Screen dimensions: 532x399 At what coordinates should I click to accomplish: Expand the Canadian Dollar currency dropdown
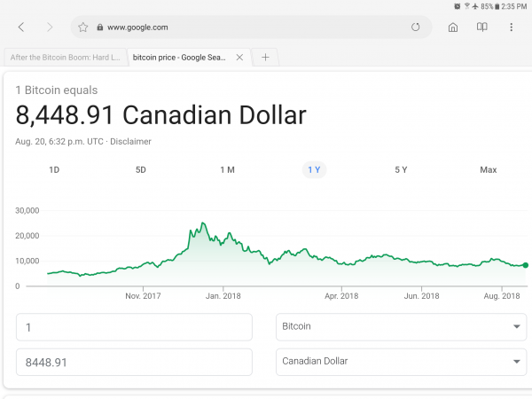tap(402, 362)
